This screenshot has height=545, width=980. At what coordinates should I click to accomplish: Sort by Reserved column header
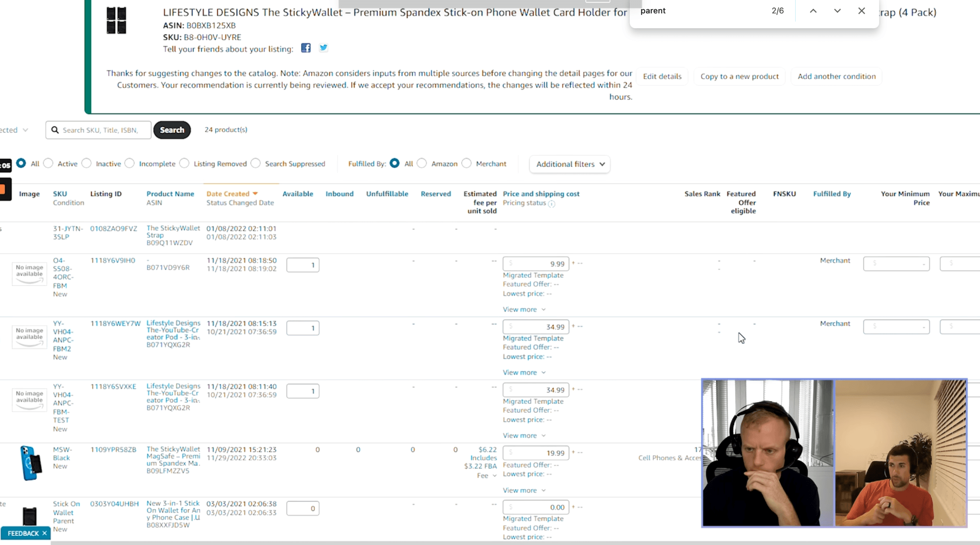click(435, 194)
